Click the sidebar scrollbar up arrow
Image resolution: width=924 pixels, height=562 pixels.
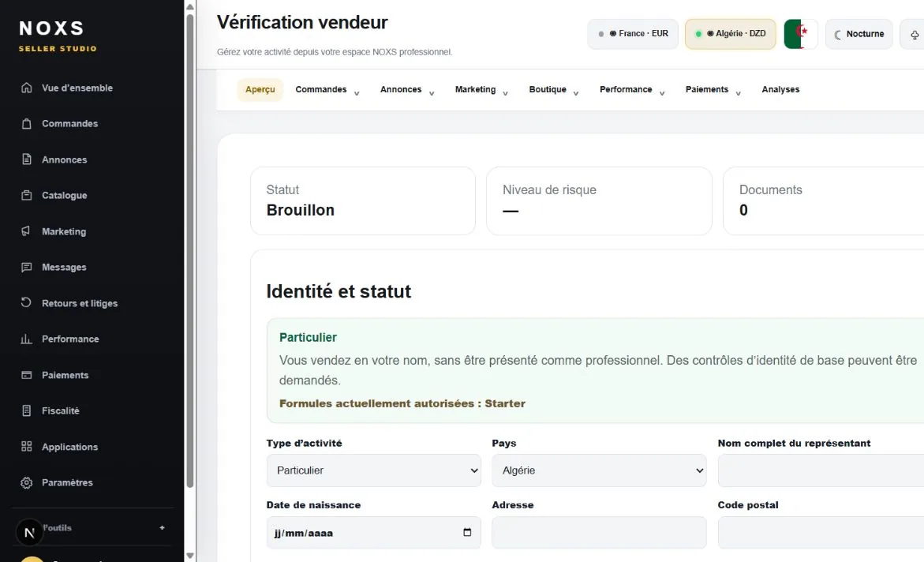pyautogui.click(x=189, y=7)
